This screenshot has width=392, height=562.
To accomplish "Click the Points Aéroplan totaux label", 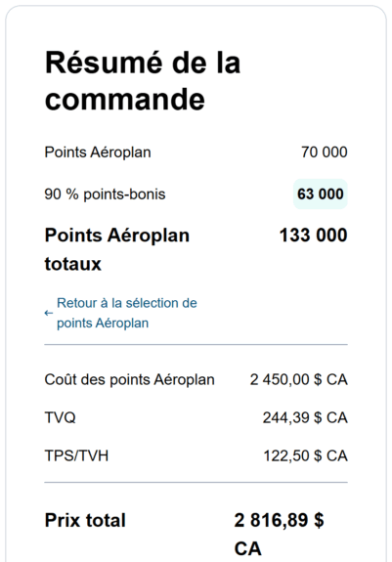I will point(116,249).
